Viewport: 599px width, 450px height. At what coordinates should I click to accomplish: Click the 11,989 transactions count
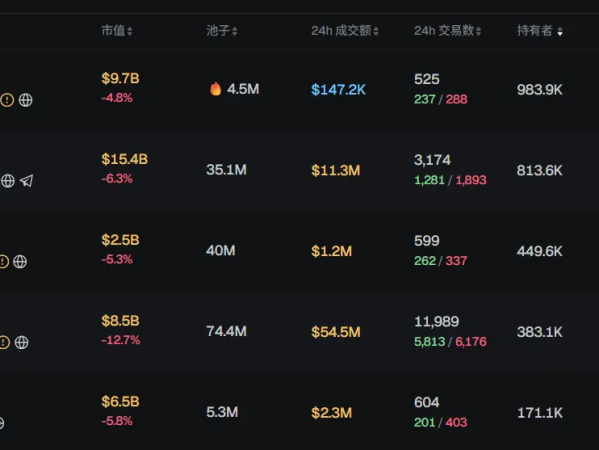click(437, 321)
